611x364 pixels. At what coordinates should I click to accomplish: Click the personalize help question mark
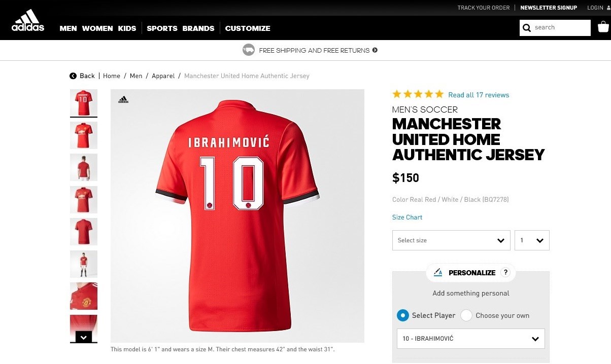[505, 272]
